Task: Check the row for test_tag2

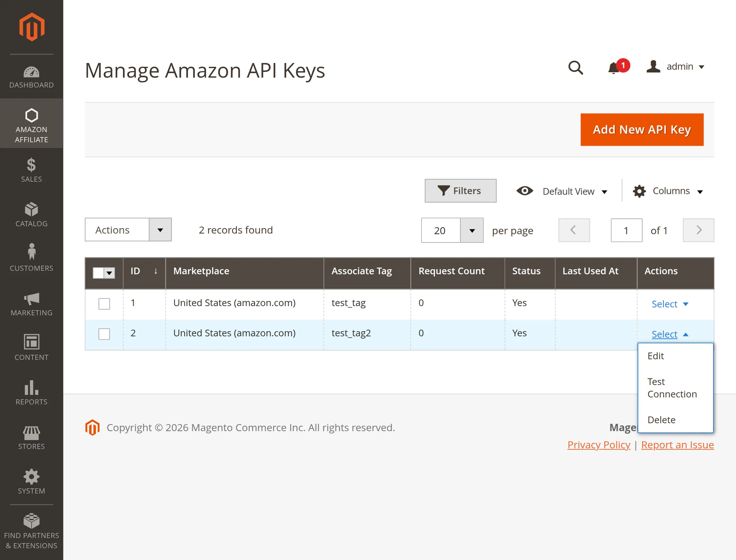Action: (x=104, y=334)
